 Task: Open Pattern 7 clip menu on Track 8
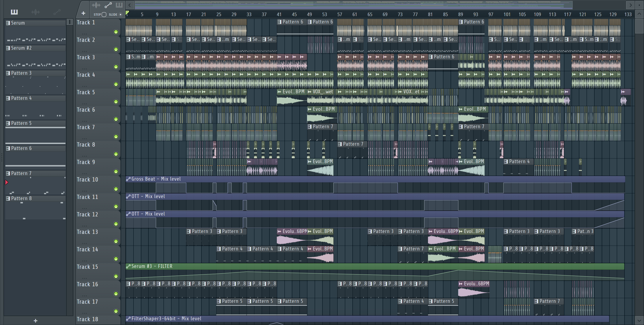coord(340,144)
